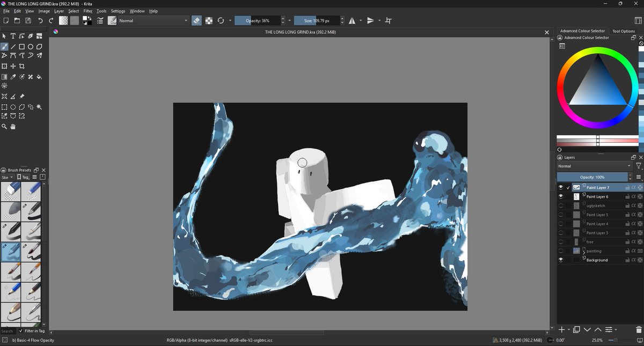Hide Paint Layer 7 visibility eye
The height and width of the screenshot is (346, 644).
click(561, 188)
